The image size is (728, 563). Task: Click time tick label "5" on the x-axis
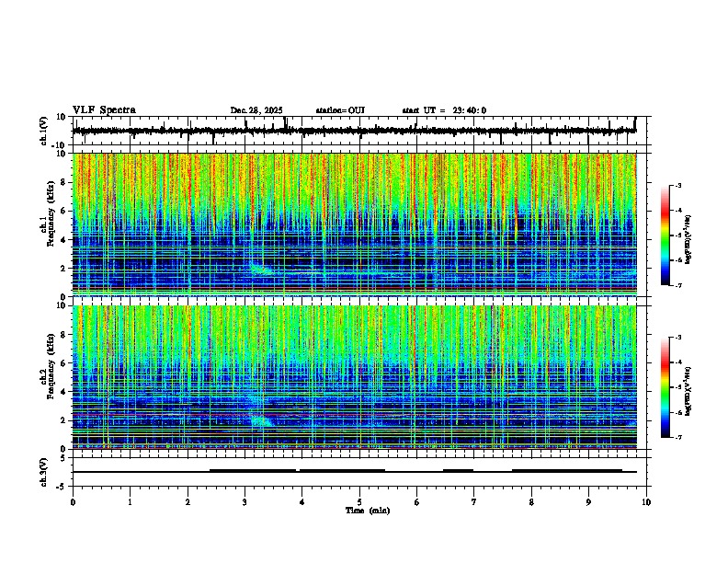point(359,502)
